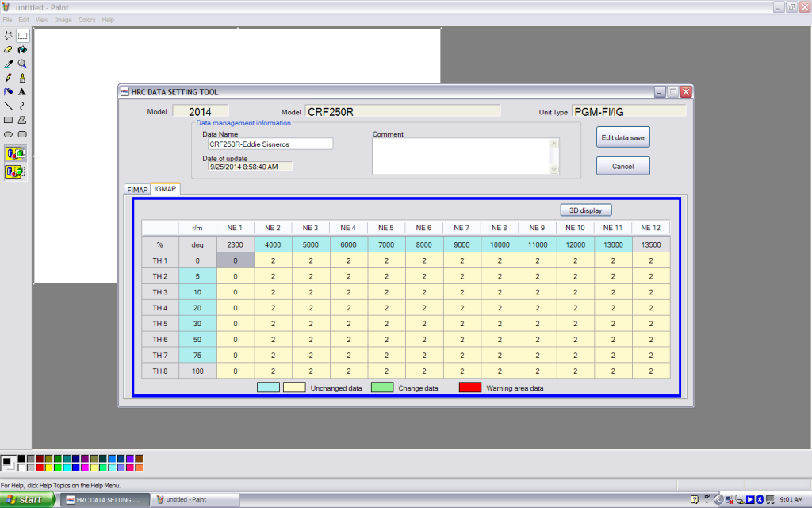The width and height of the screenshot is (812, 508).
Task: Choose the Ellipse shape tool
Action: [x=8, y=133]
